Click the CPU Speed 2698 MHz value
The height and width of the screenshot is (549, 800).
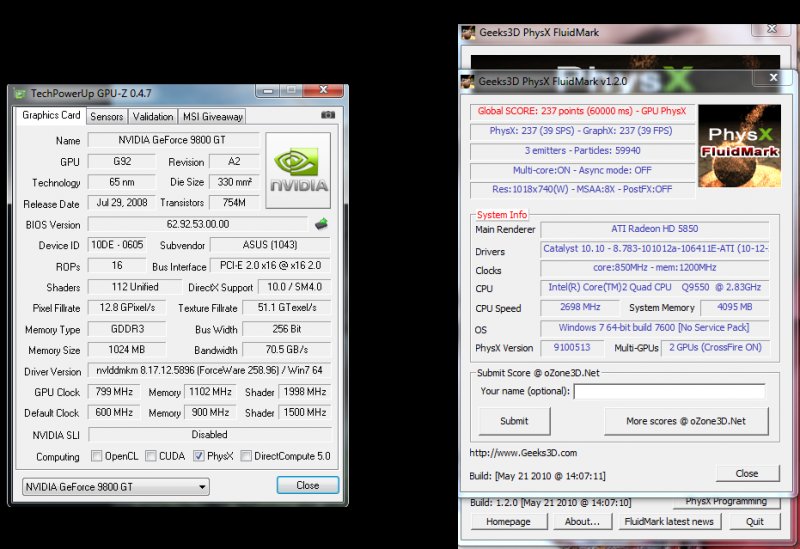tap(580, 307)
